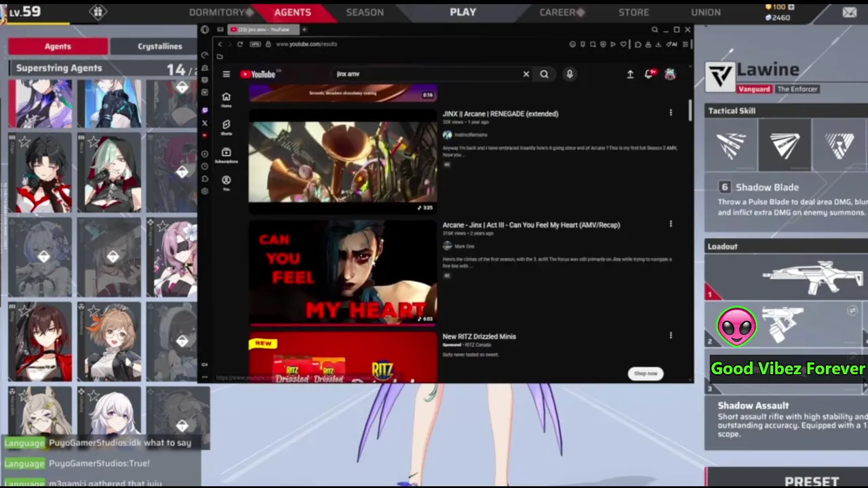
Task: Click the game grid icon beside level
Action: pos(98,12)
